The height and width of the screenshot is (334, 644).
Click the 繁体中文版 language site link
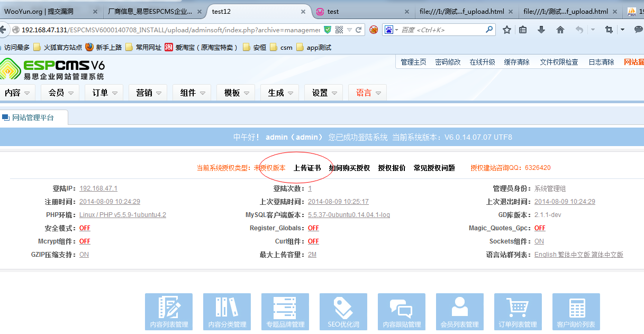pos(574,255)
